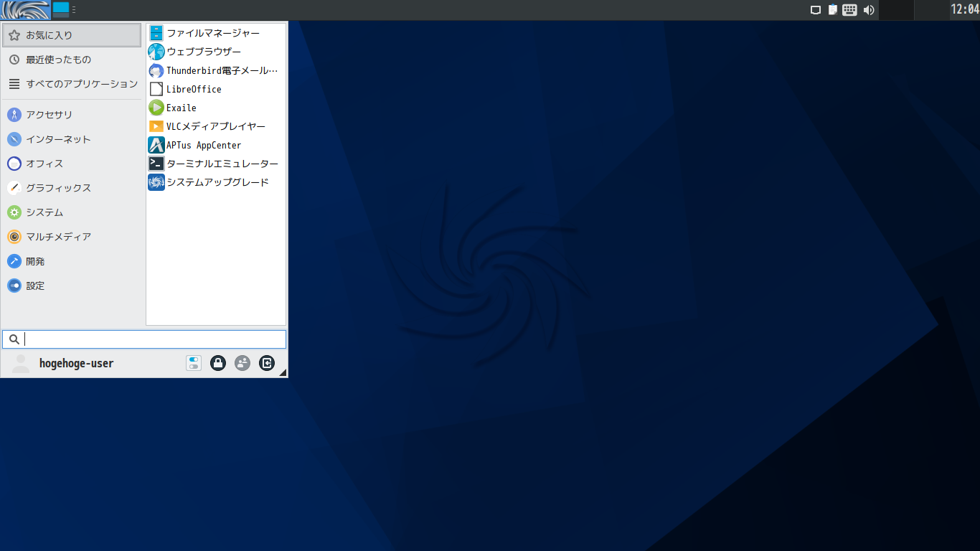
Task: Open the オフィス category
Action: 72,164
